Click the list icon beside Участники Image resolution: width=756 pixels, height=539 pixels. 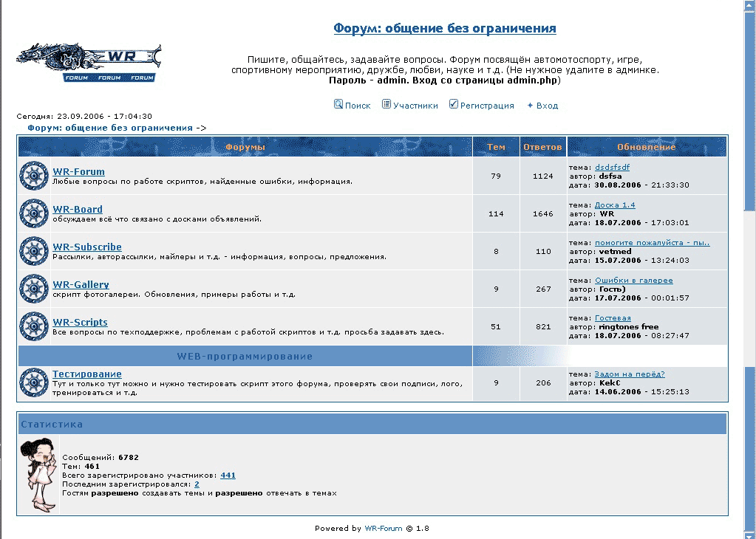coord(386,104)
